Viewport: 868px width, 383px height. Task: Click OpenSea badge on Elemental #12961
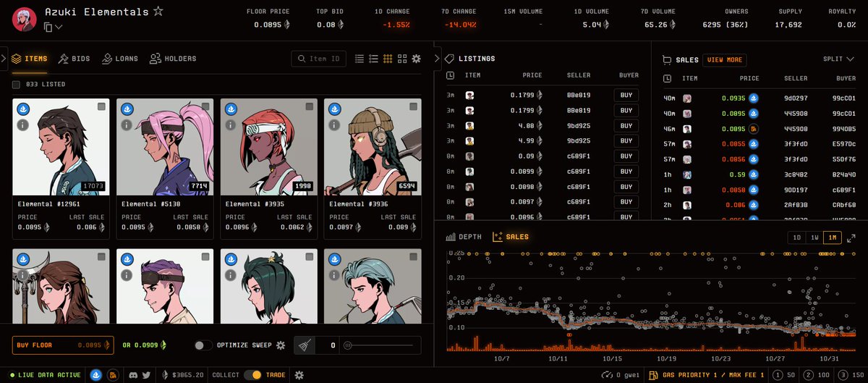(x=23, y=109)
